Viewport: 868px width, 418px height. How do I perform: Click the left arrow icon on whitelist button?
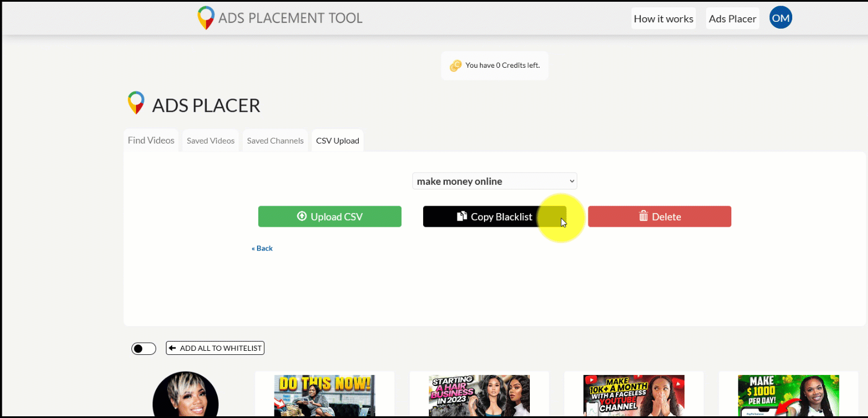click(172, 348)
